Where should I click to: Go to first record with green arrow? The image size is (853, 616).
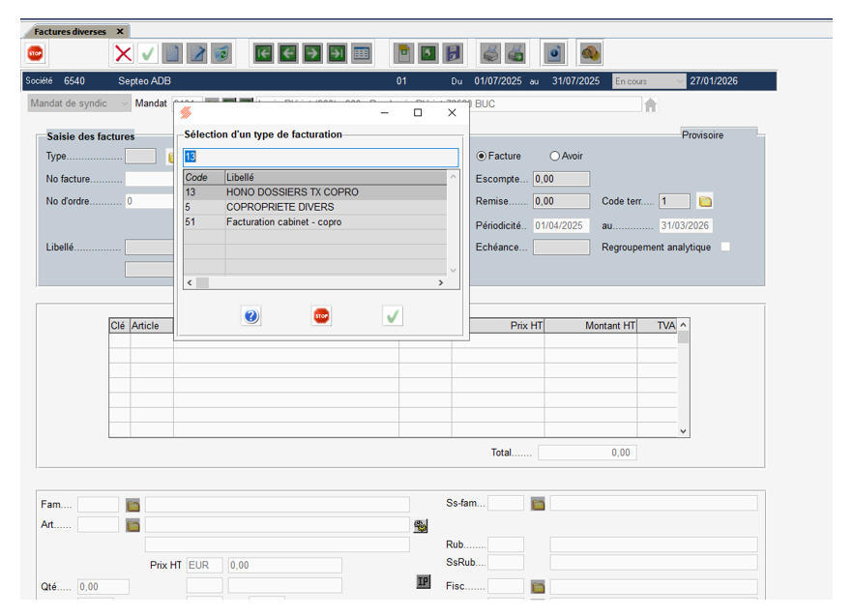click(x=262, y=53)
